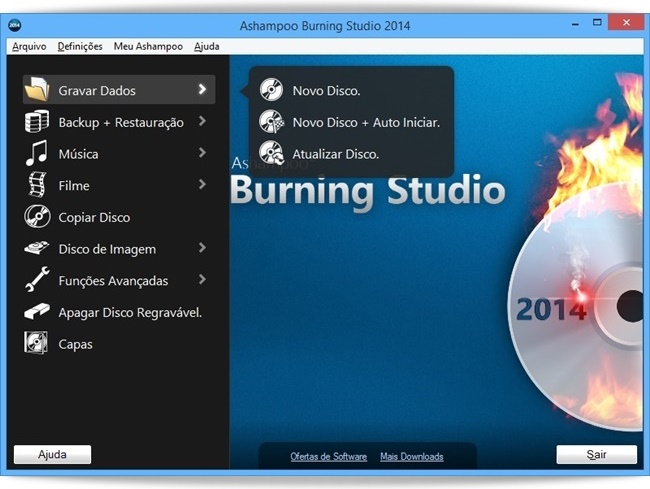Screen dimensions: 650x489
Task: Click the eraser icon for Apagar Disco
Action: [37, 311]
